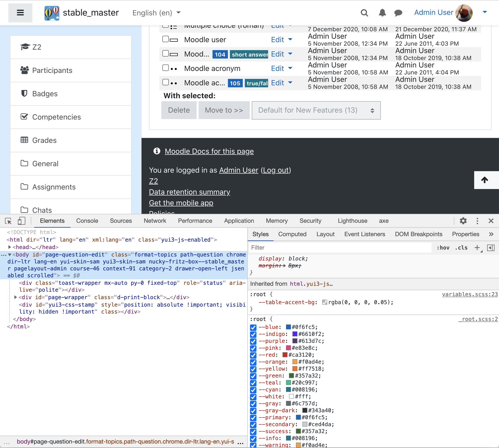
Task: Open Edit dropdown for Moodle user
Action: 282,40
